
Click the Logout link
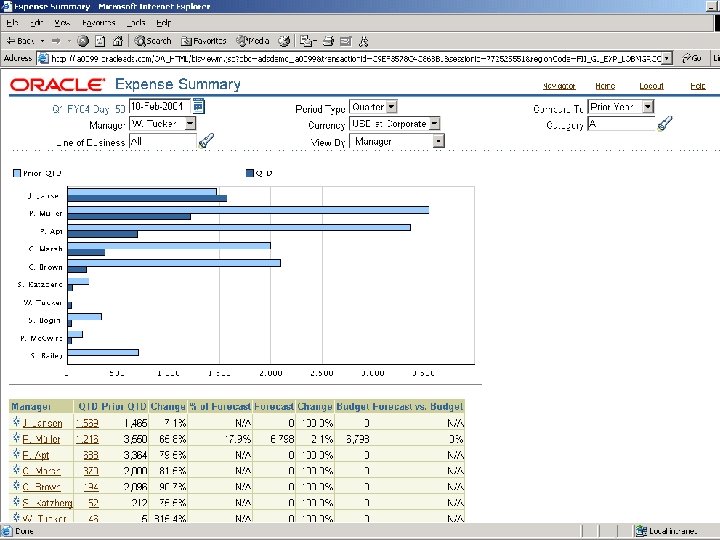click(651, 86)
